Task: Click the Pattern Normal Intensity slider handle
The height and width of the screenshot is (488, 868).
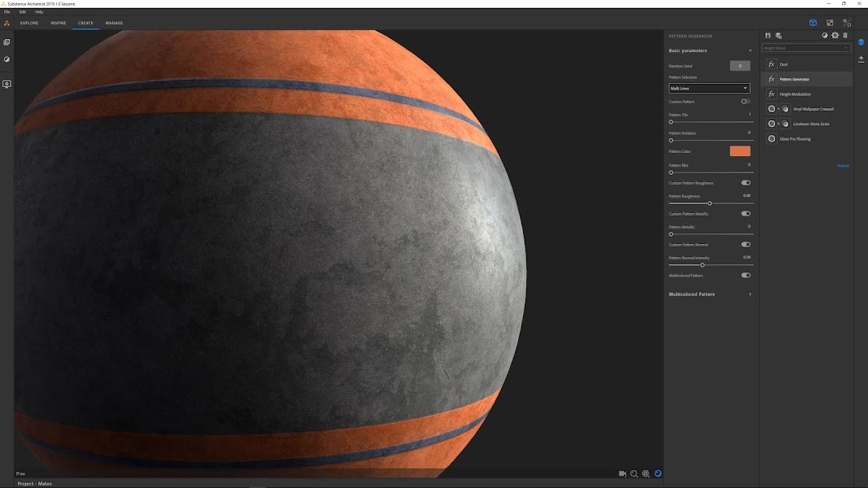Action: 703,265
